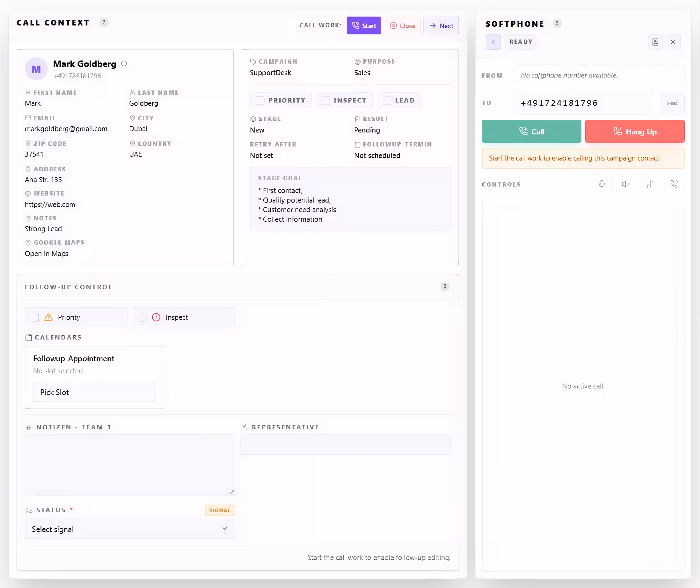Click the call transfer control icon
Image resolution: width=700 pixels, height=588 pixels.
(x=674, y=184)
